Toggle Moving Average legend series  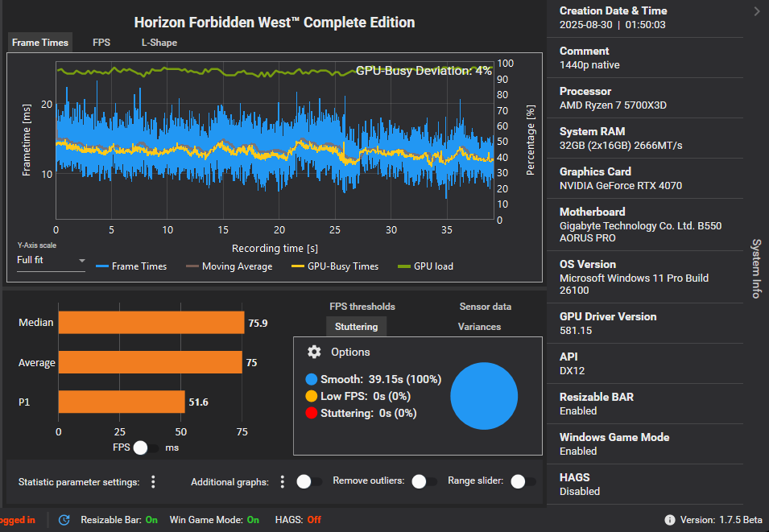[229, 266]
